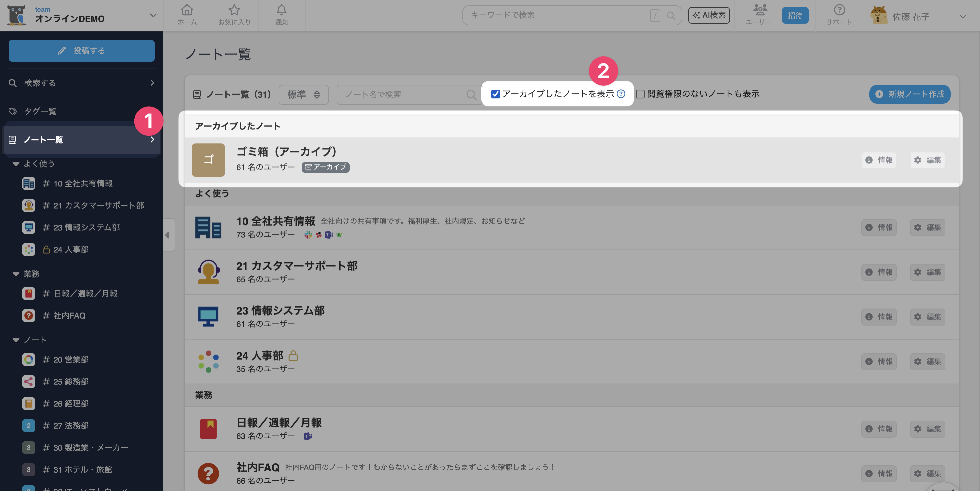Click the キーワードで検索 input field
Screen dimensions: 980x491
555,15
